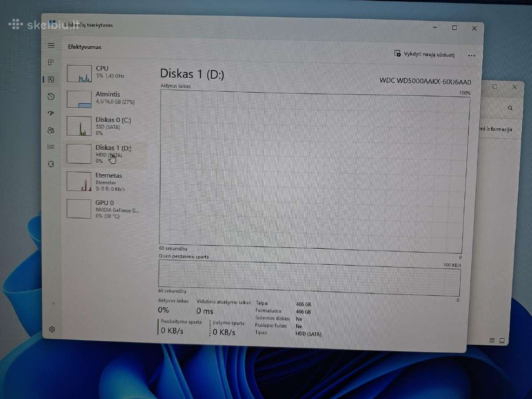Click the 'Disko perdavimo sparta' graph
This screenshot has width=532, height=399.
pyautogui.click(x=309, y=278)
